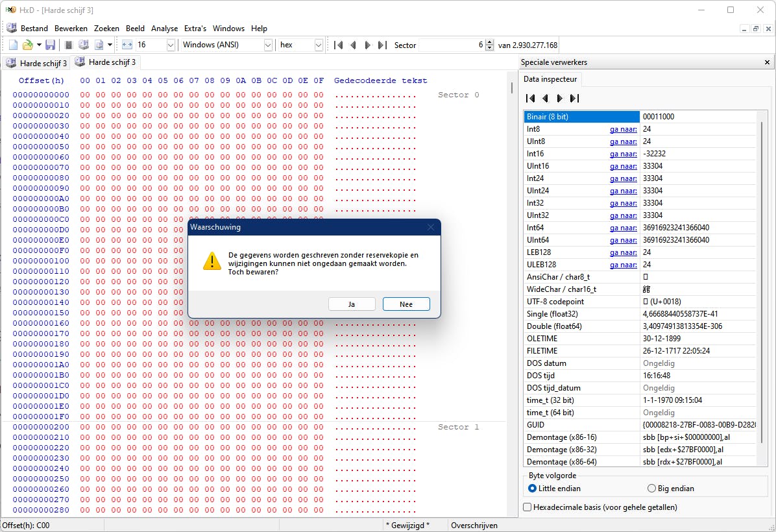The width and height of the screenshot is (776, 532).
Task: Open the Extra's menu
Action: click(195, 28)
